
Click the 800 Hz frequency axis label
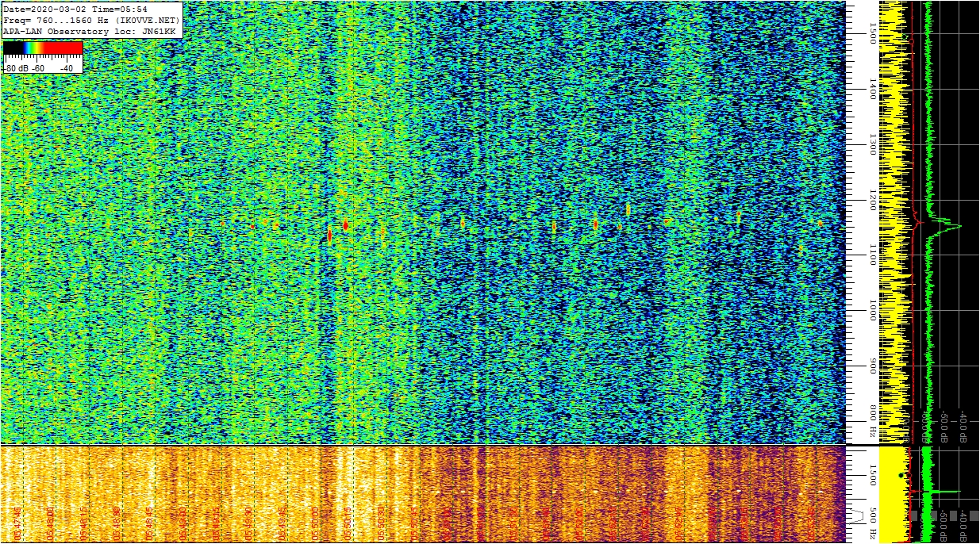click(x=872, y=421)
